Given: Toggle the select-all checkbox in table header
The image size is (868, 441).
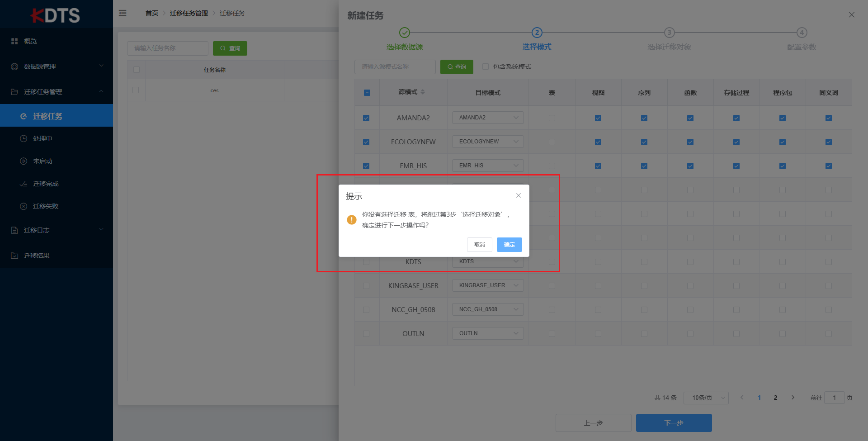Looking at the screenshot, I should click(366, 92).
